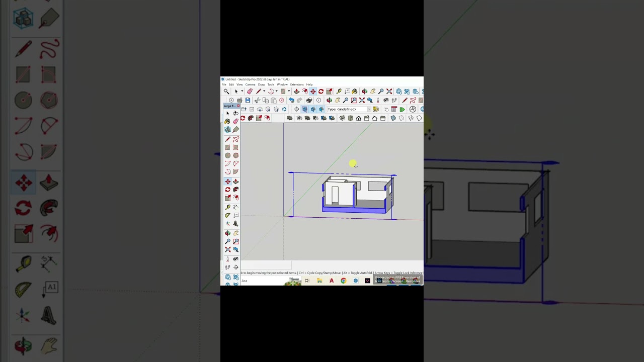Select the Eraser tool in top toolbar

coord(250,92)
